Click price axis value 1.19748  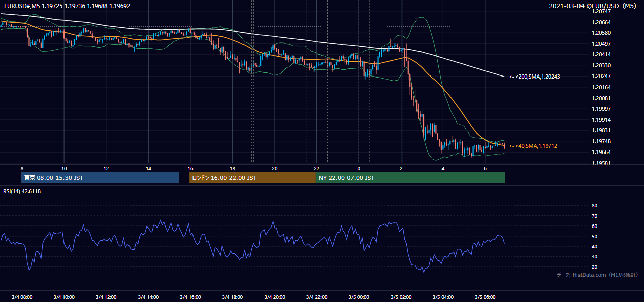(x=601, y=141)
